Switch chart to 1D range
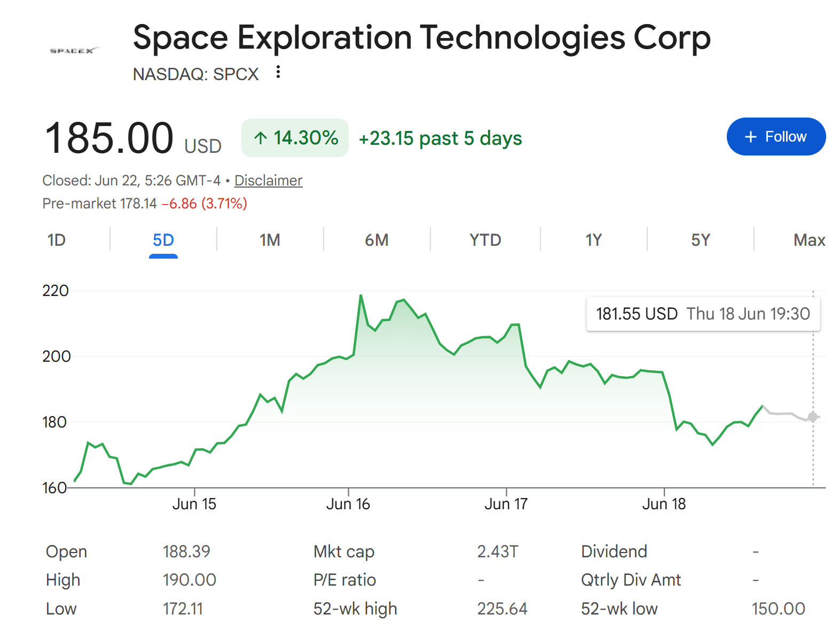 57,240
